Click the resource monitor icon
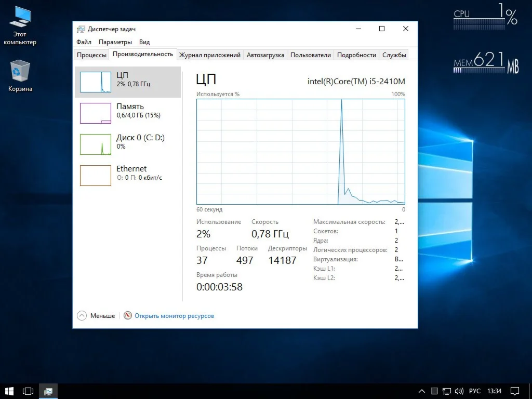532x399 pixels. point(128,315)
